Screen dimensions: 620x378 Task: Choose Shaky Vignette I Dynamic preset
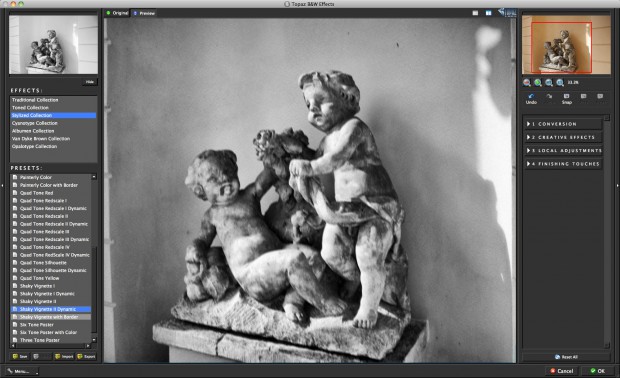point(51,294)
